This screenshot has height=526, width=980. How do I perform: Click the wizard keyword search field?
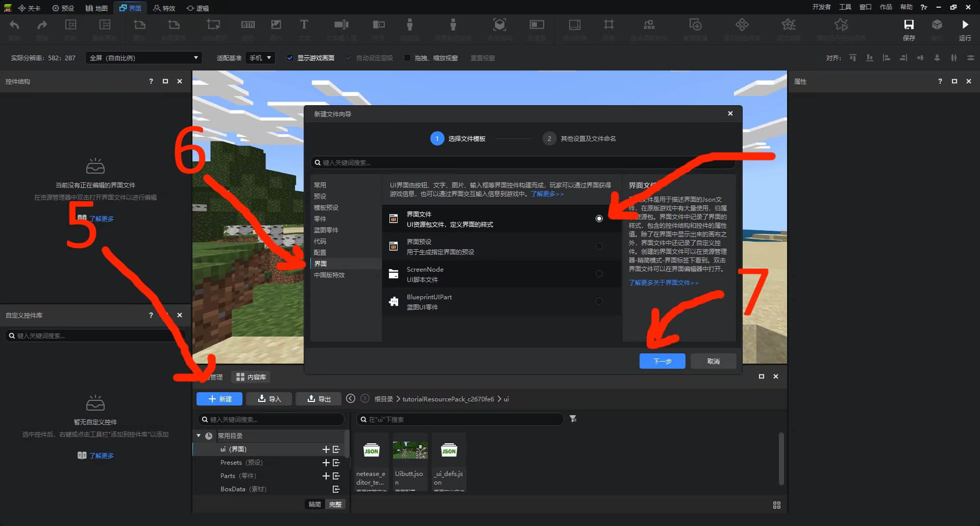coord(523,162)
